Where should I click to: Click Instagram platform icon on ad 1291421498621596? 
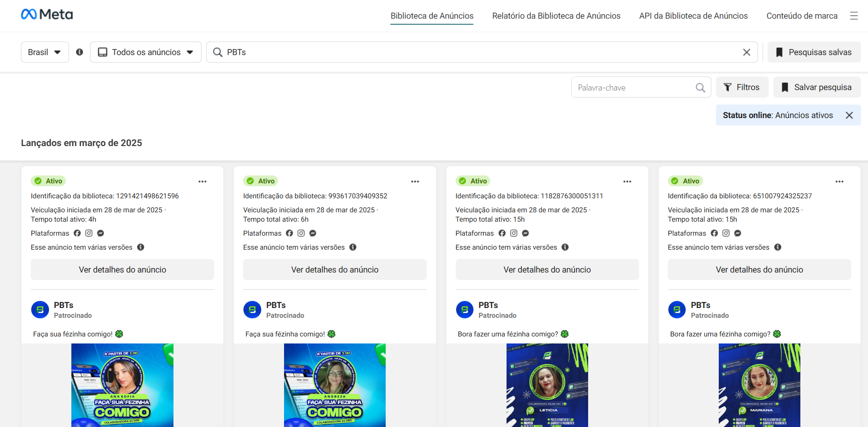click(x=89, y=233)
